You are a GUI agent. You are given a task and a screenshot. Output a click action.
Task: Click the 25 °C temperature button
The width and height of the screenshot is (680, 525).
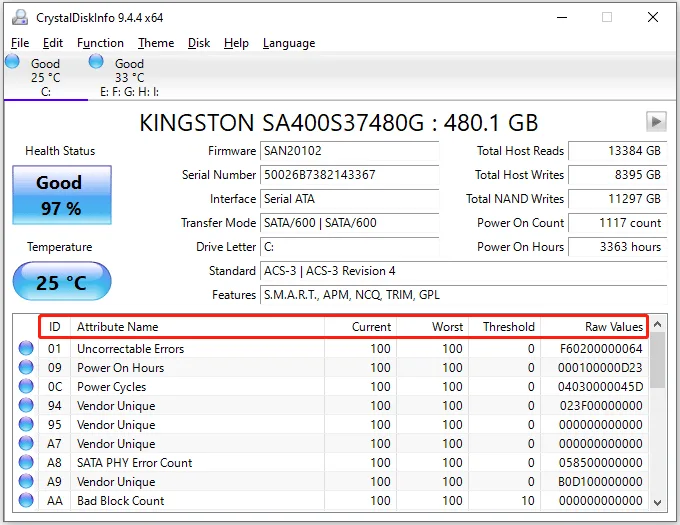(61, 283)
